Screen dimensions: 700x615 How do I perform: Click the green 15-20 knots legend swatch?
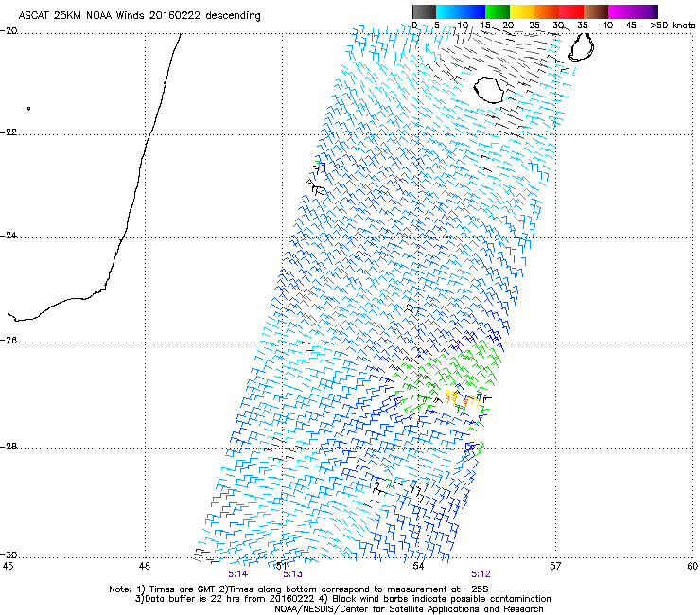(x=498, y=11)
